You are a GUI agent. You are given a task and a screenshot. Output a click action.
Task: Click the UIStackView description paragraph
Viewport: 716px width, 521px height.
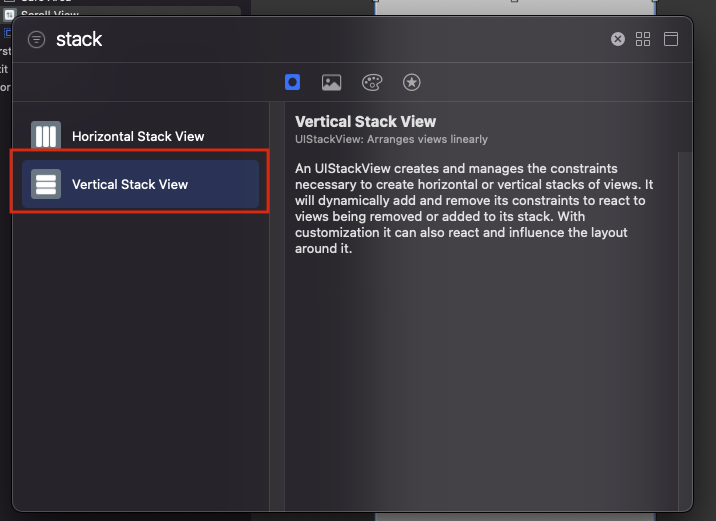point(474,208)
